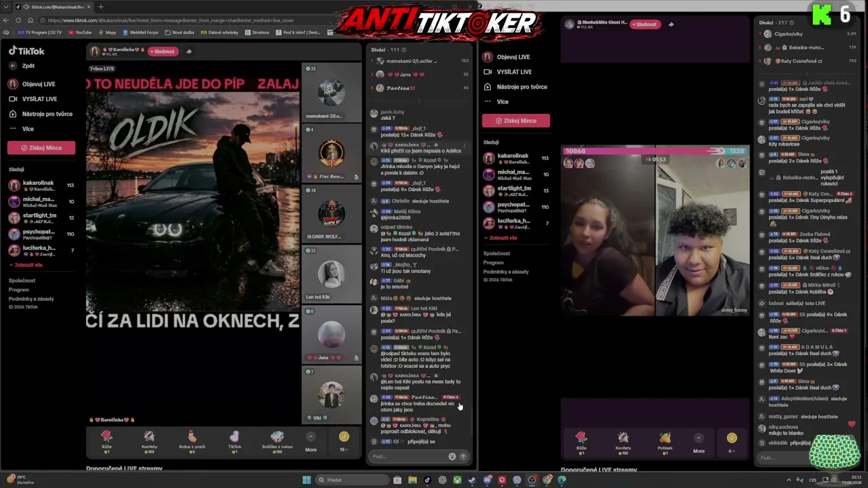This screenshot has width=868, height=488.
Task: Share Karolínka's live stream with arrow icon
Action: [x=189, y=52]
